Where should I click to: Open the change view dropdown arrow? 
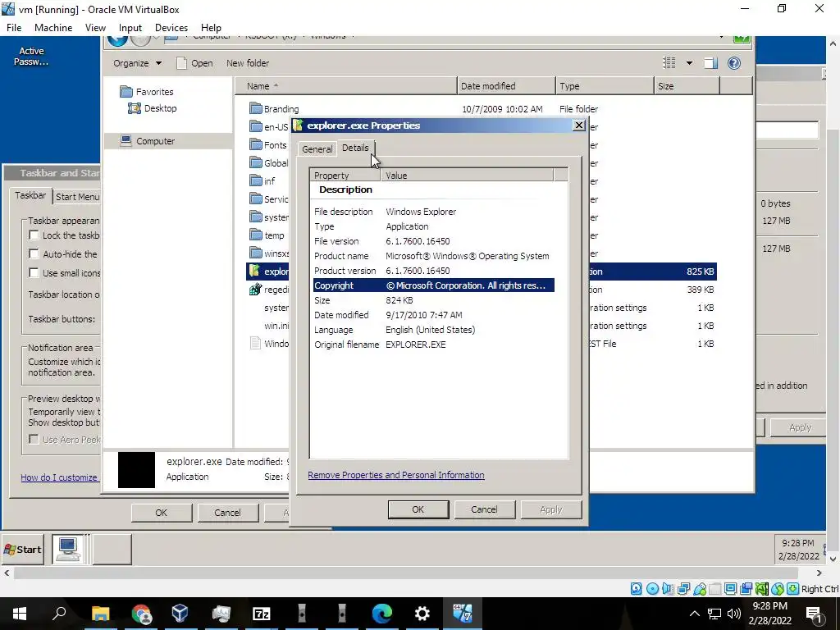point(689,63)
